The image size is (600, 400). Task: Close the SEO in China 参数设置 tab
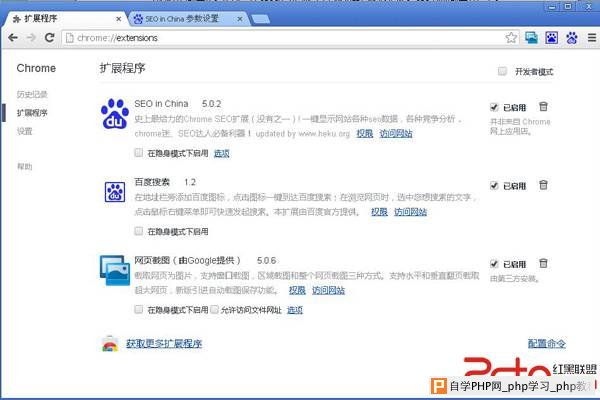pos(240,19)
